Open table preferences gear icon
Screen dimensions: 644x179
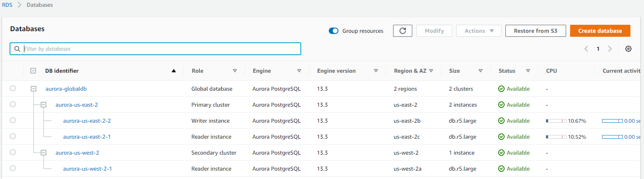tap(628, 49)
